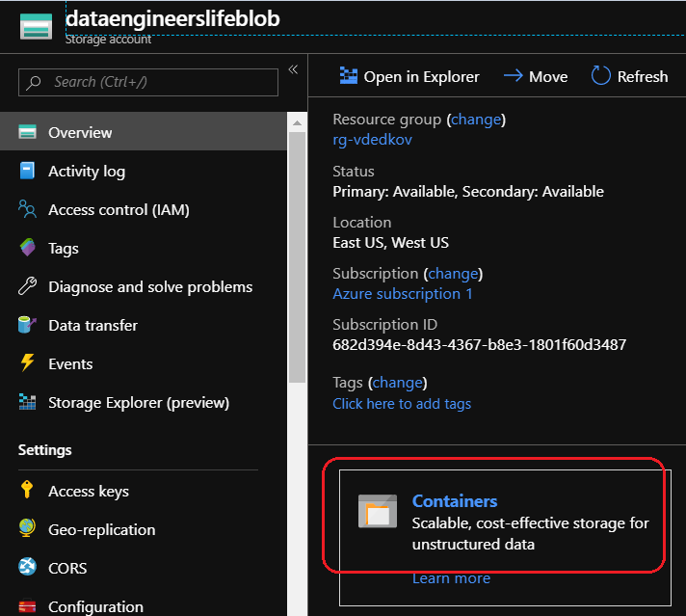
Task: Click the Events lightning bolt icon
Action: (28, 362)
